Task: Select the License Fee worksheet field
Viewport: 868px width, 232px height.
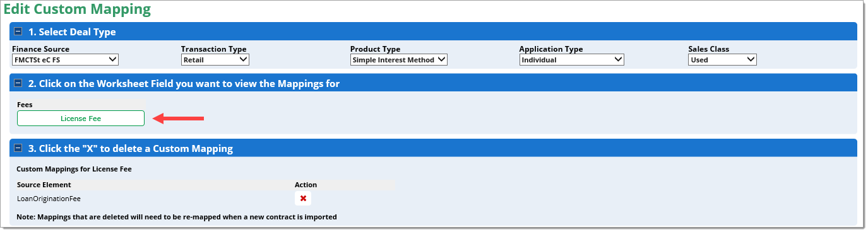Action: 81,119
